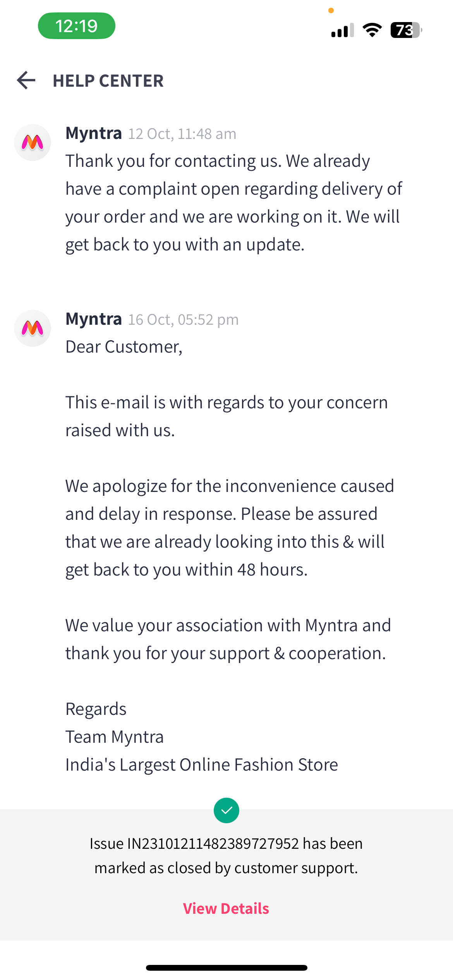
Task: Tap the "We apologize for the inconvenience" paragraph
Action: point(230,528)
